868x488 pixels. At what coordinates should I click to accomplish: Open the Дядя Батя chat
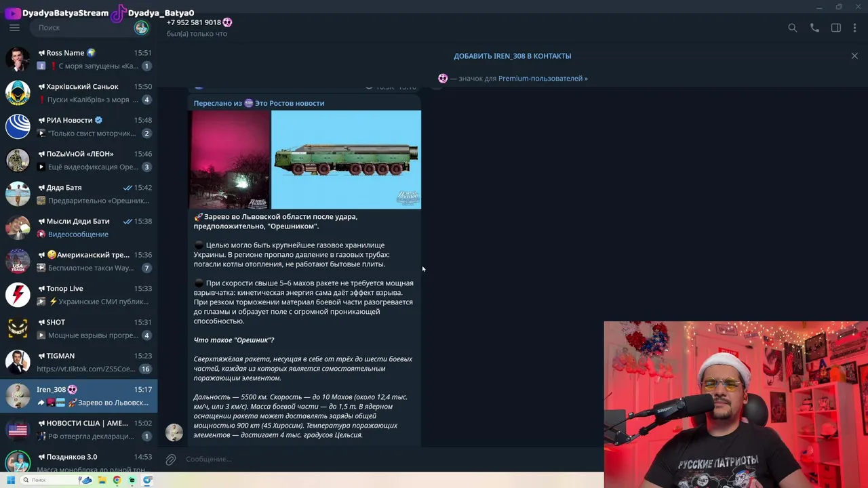point(79,194)
